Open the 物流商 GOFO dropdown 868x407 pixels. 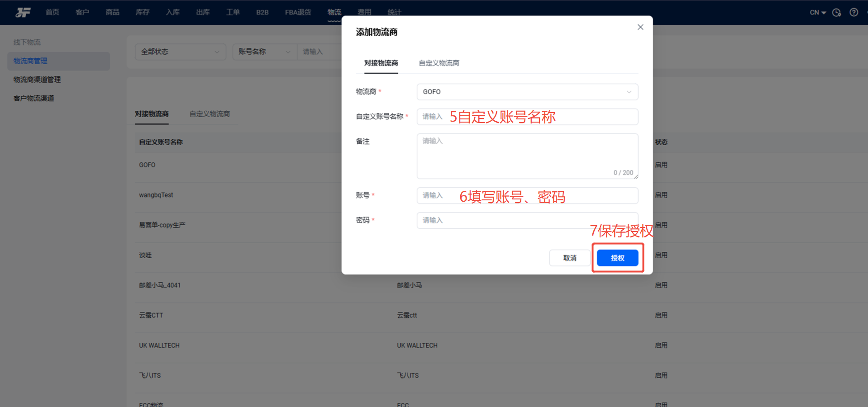click(x=527, y=92)
